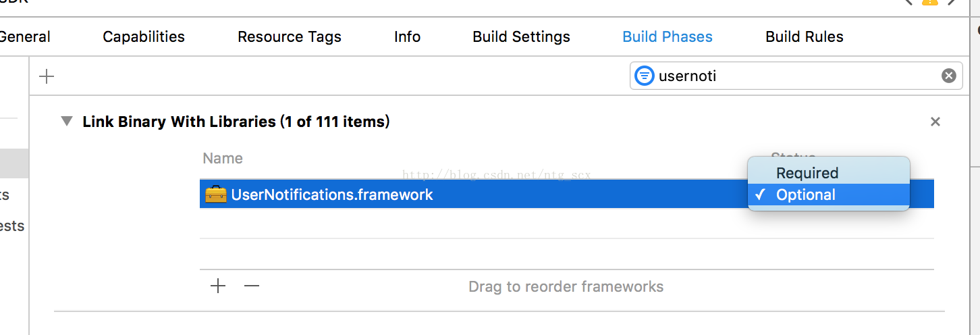
Task: Click the filter icon in search field
Action: (x=645, y=76)
